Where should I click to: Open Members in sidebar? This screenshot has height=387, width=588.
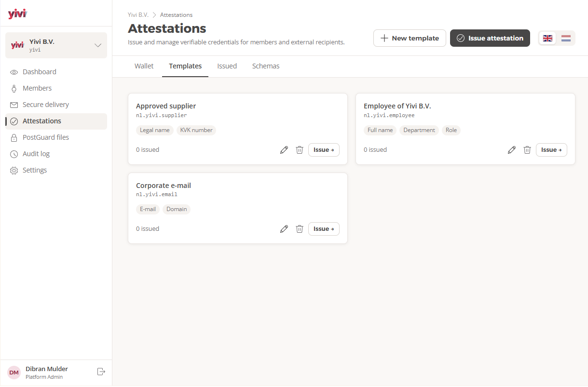coord(56,88)
